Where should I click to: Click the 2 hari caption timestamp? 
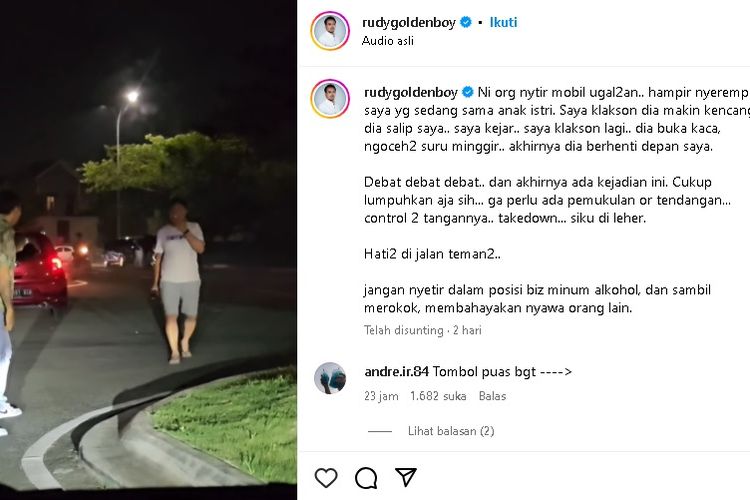click(x=467, y=330)
